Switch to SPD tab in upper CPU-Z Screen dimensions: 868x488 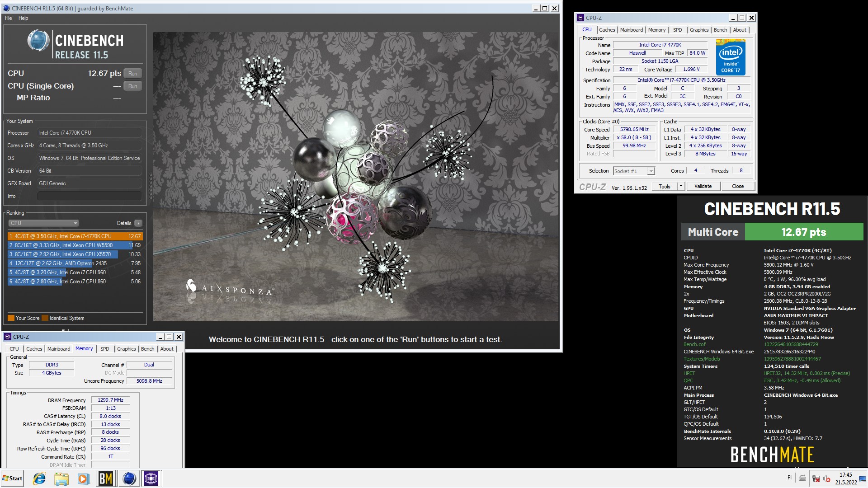[x=677, y=30]
